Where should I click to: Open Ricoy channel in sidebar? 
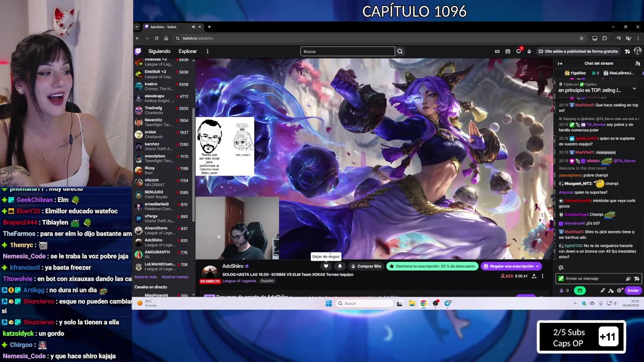[162, 170]
